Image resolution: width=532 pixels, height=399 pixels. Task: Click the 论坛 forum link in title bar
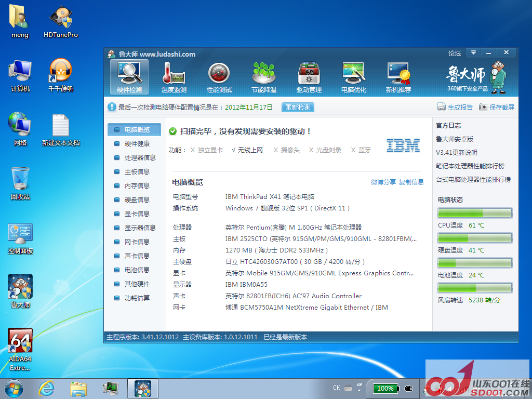tap(455, 54)
